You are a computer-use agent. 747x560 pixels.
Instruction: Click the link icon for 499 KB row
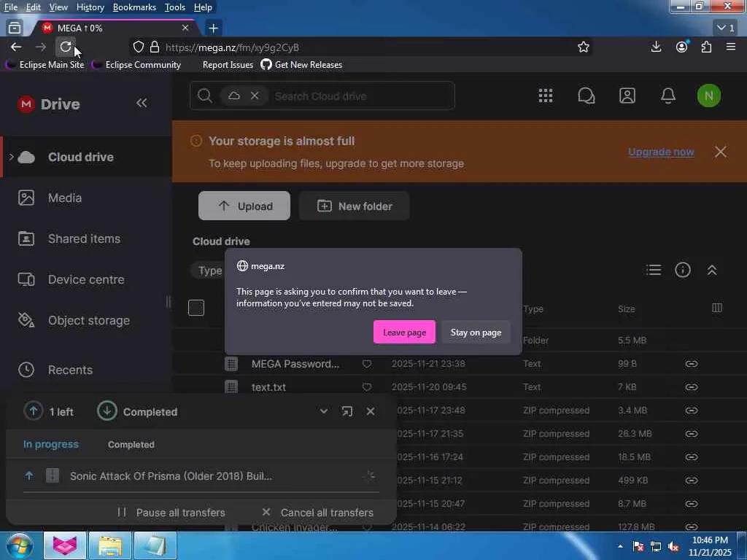click(692, 481)
